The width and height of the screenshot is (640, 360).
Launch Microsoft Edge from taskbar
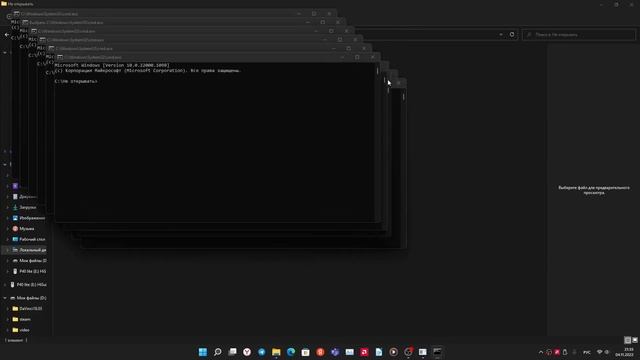(x=291, y=352)
